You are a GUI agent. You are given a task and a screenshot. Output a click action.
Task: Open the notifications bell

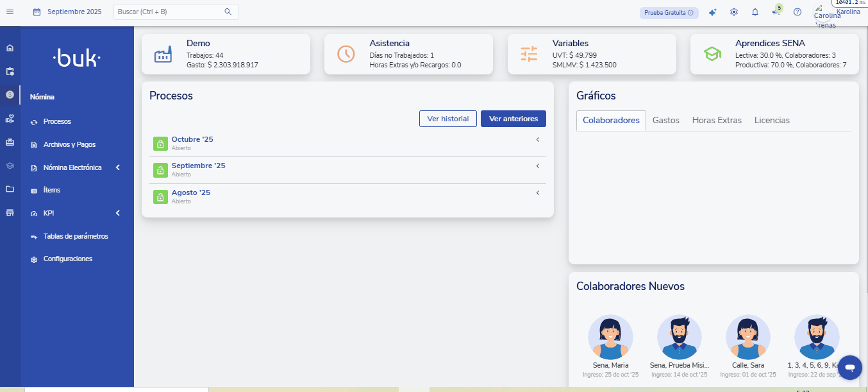click(x=755, y=12)
